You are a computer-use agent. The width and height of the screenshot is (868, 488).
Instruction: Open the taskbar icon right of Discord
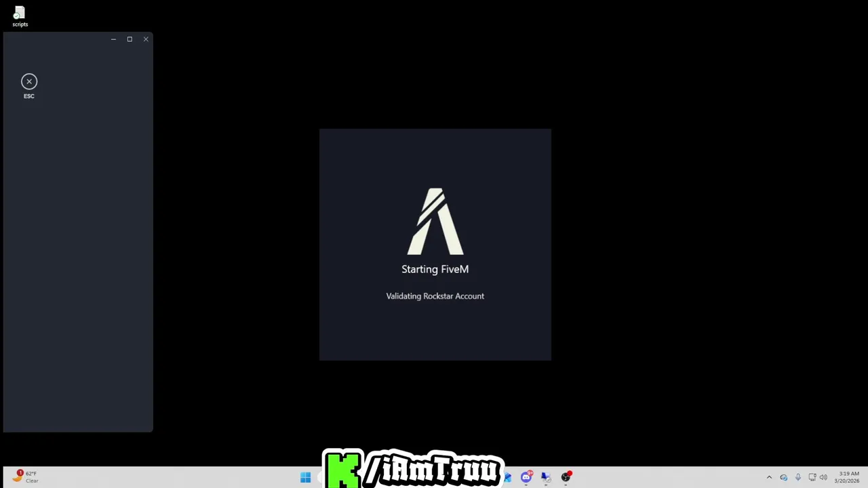[x=546, y=477]
